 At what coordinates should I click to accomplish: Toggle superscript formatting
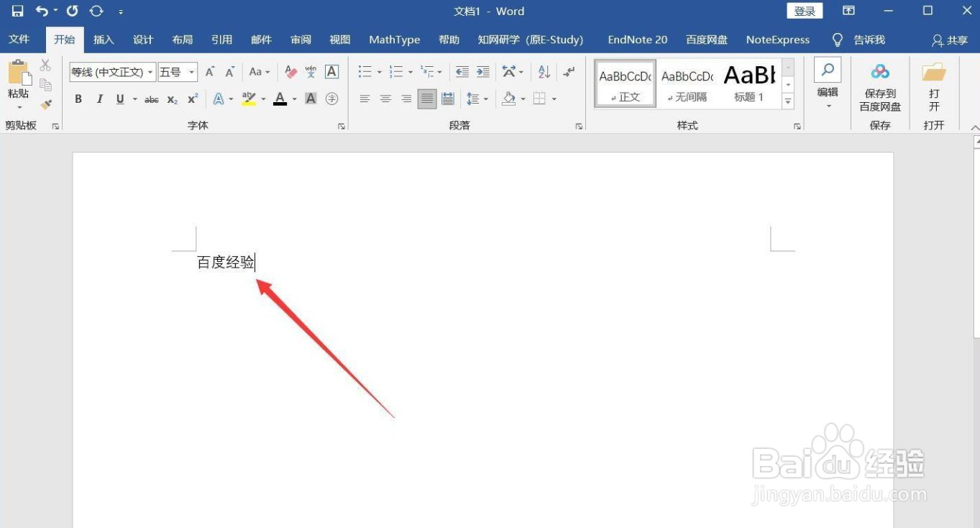pyautogui.click(x=193, y=99)
